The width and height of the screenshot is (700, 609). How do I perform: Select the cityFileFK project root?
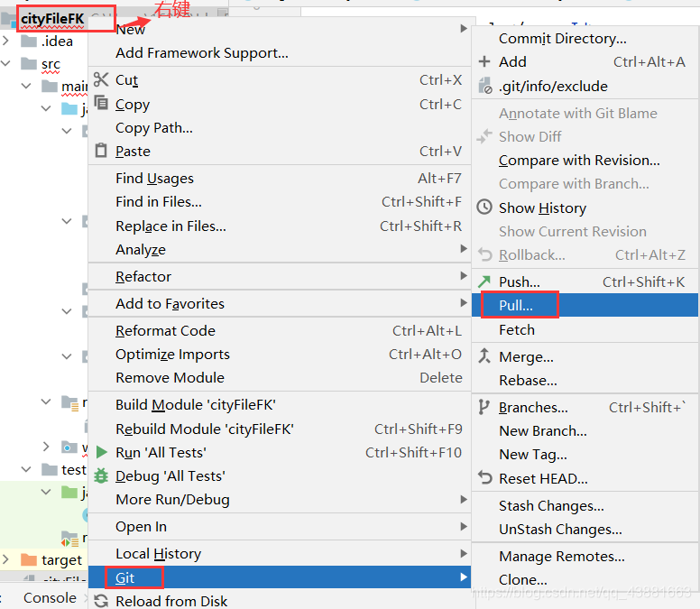(x=52, y=19)
